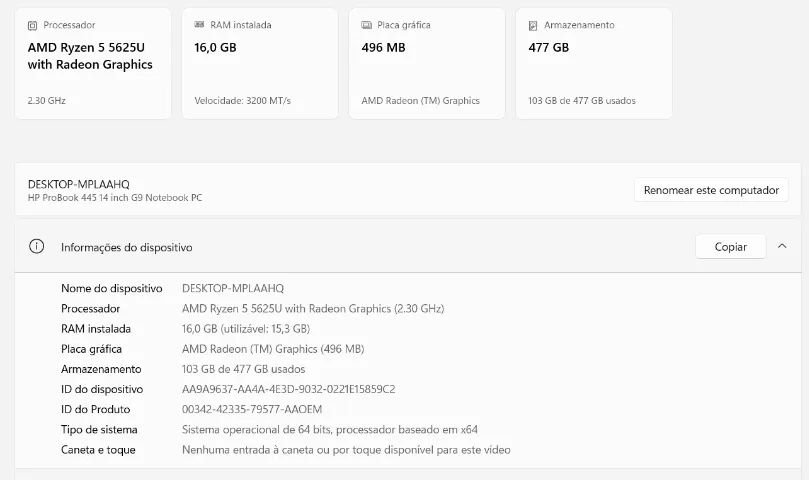Click the Tipo de sistema value text
809x480 pixels.
tap(330, 429)
